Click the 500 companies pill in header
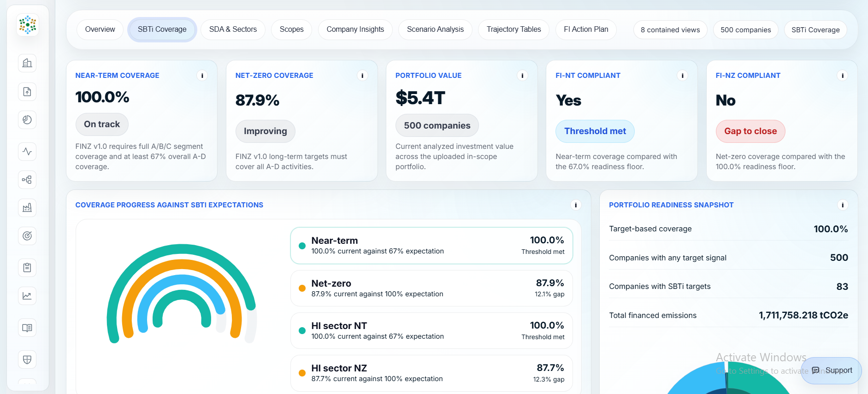 pyautogui.click(x=746, y=30)
